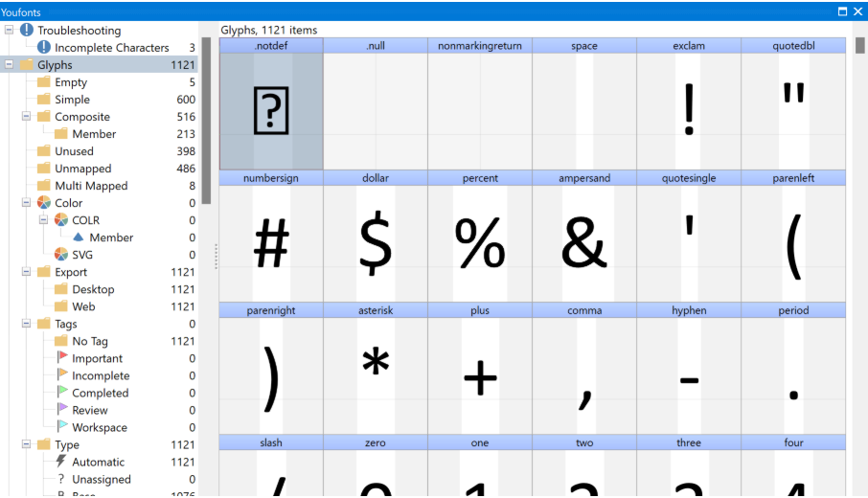Click the red Important flag icon
Viewport: 868px width, 498px height.
(61, 358)
